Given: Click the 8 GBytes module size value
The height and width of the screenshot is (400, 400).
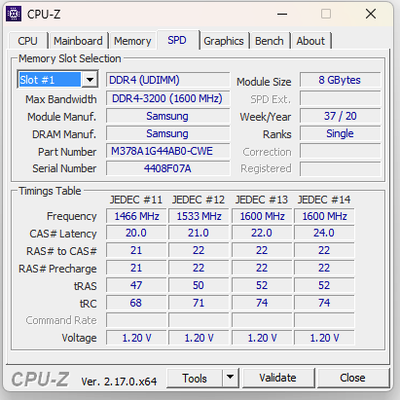Looking at the screenshot, I should click(340, 80).
